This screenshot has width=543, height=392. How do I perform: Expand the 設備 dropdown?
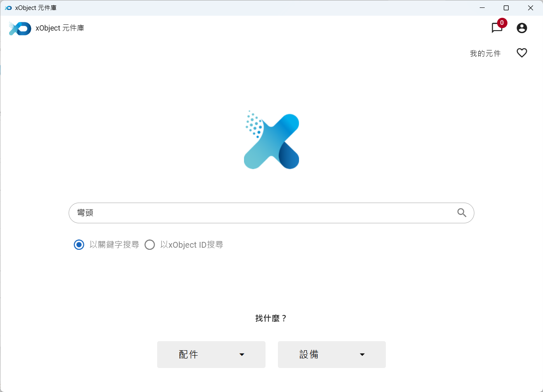[331, 354]
